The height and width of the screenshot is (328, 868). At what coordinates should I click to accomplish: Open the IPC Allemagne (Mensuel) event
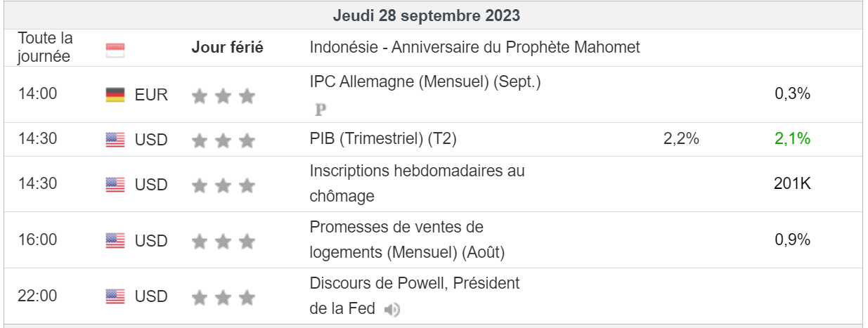pos(425,82)
